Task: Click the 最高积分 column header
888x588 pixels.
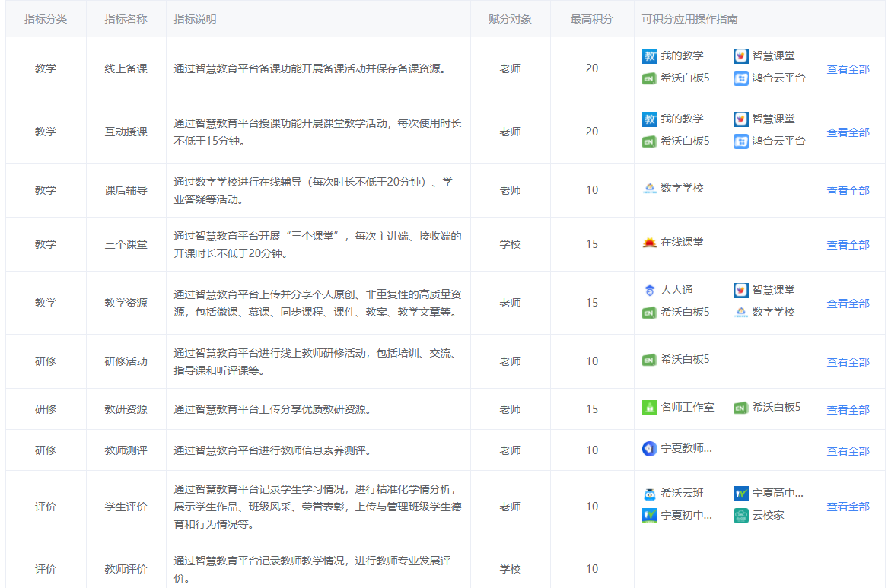Action: 591,19
